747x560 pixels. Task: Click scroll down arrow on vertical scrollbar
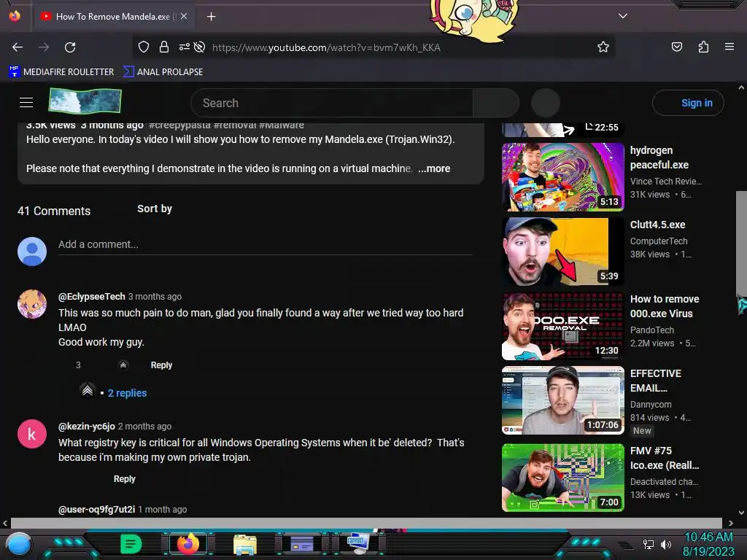pos(741,513)
